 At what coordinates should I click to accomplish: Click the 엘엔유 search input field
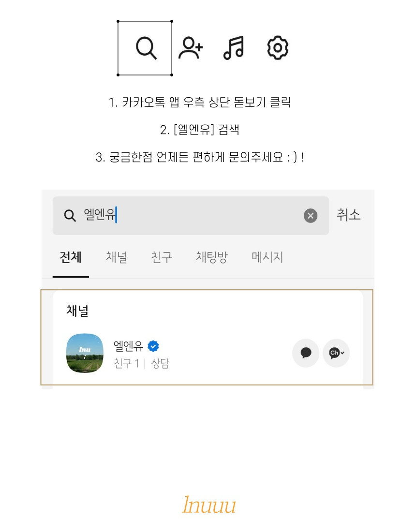[191, 216]
